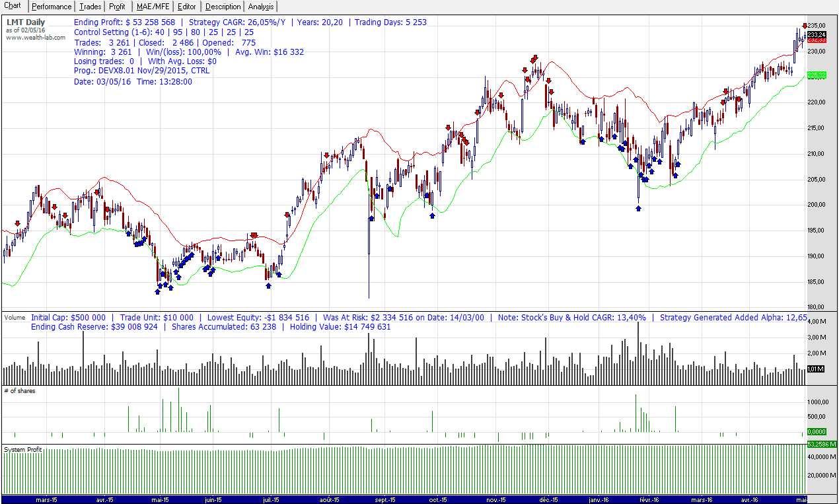The image size is (839, 504).
Task: Click the blue buy arrow under the January 2016 low
Action: 638,207
